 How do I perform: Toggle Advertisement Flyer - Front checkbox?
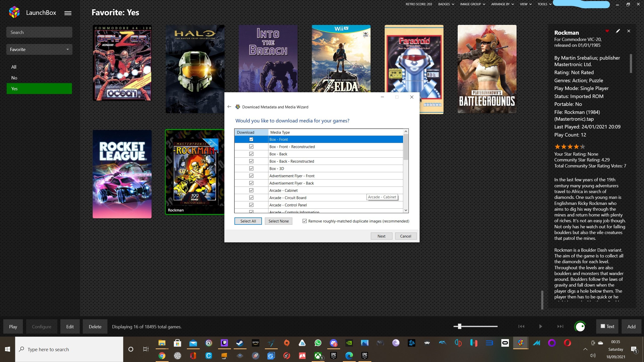coord(251,176)
